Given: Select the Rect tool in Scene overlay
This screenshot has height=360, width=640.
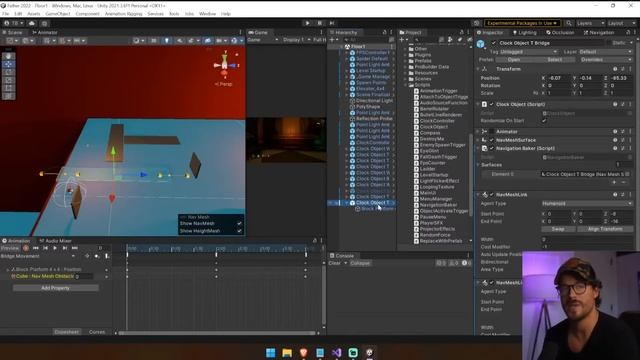Looking at the screenshot, I should pos(8,88).
